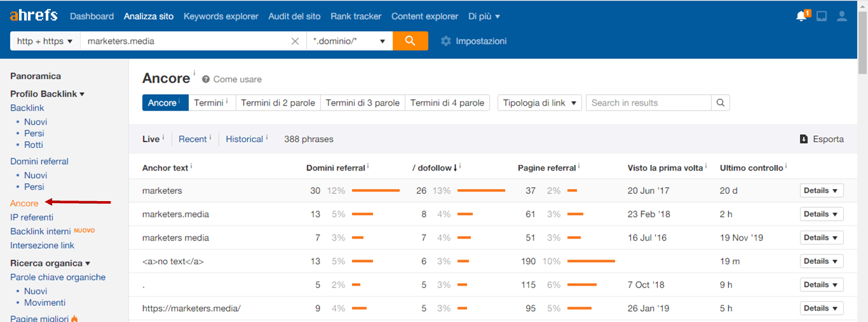This screenshot has width=868, height=322.
Task: Select the Historical index view
Action: (x=245, y=139)
